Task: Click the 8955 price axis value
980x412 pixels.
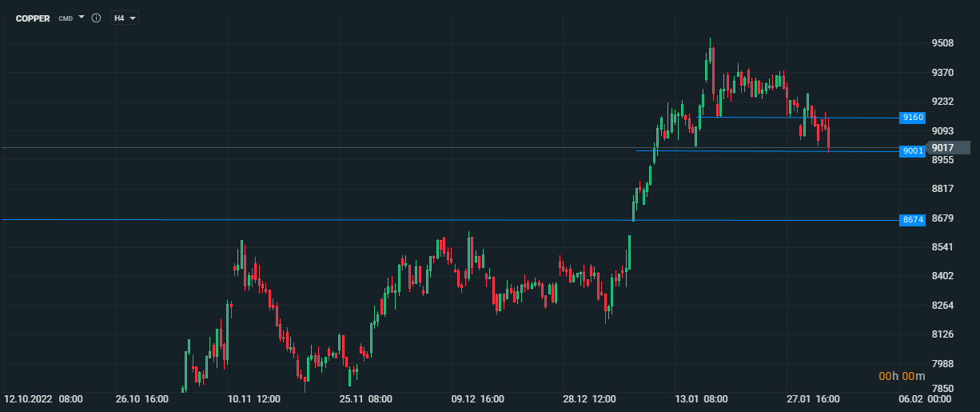Action: (942, 160)
